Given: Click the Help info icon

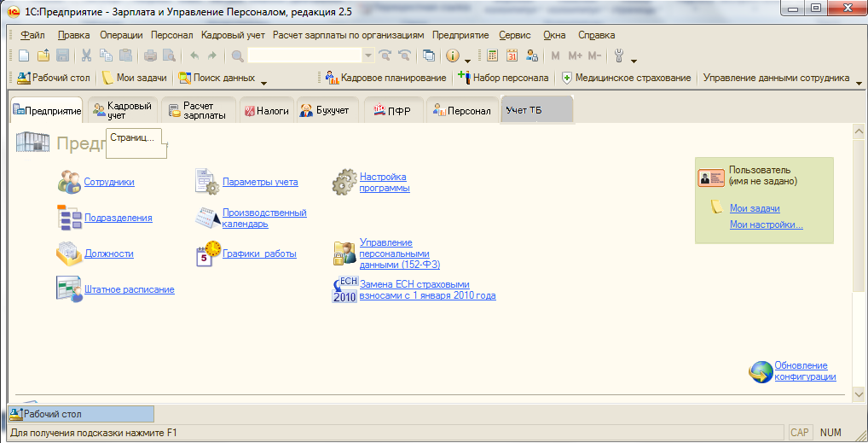Looking at the screenshot, I should click(453, 55).
